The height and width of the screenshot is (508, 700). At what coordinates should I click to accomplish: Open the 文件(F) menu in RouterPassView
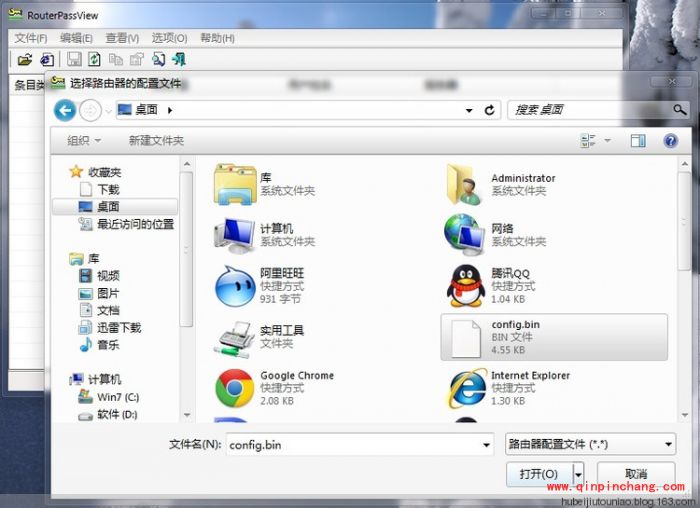31,38
